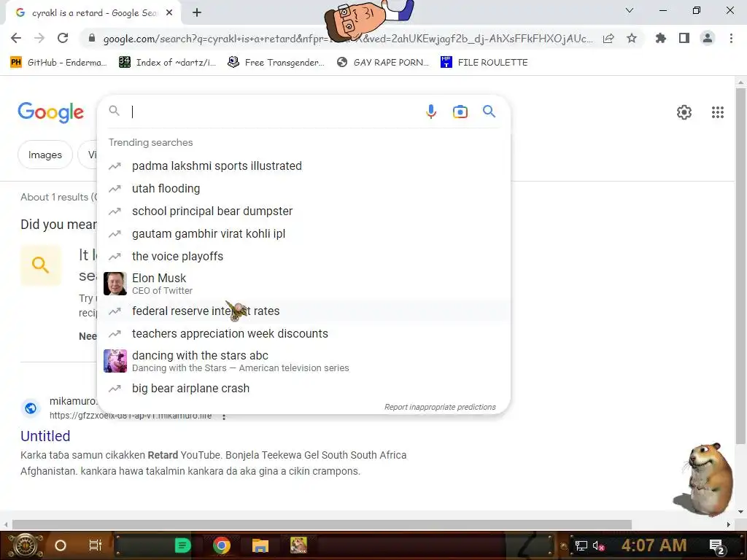This screenshot has width=747, height=560.
Task: Go forward using browser arrow
Action: (x=39, y=38)
